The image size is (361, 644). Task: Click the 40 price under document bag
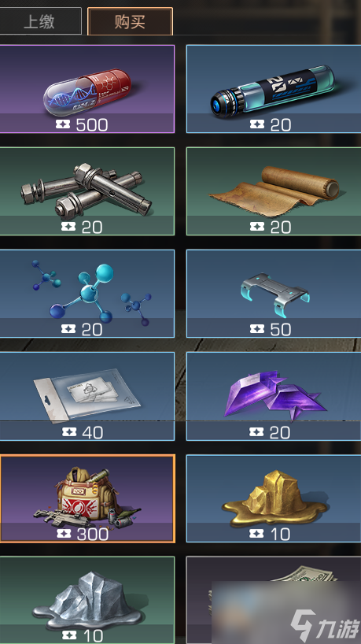(x=92, y=431)
